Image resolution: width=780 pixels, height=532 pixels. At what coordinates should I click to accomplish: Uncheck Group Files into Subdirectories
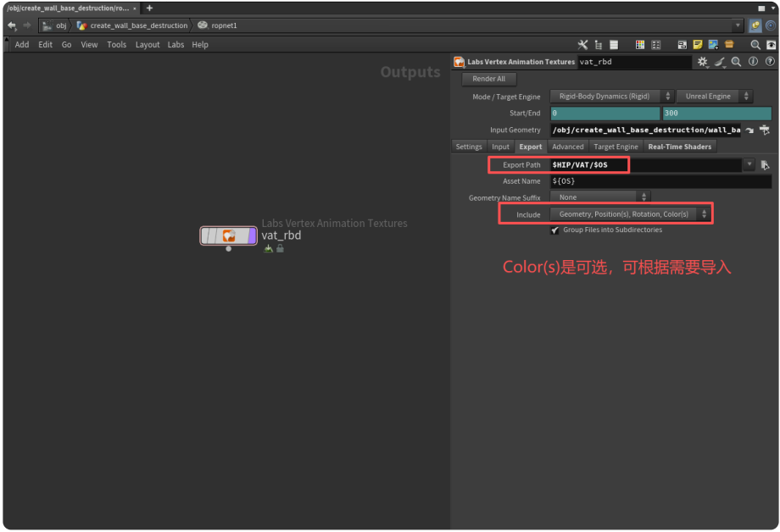click(x=555, y=230)
